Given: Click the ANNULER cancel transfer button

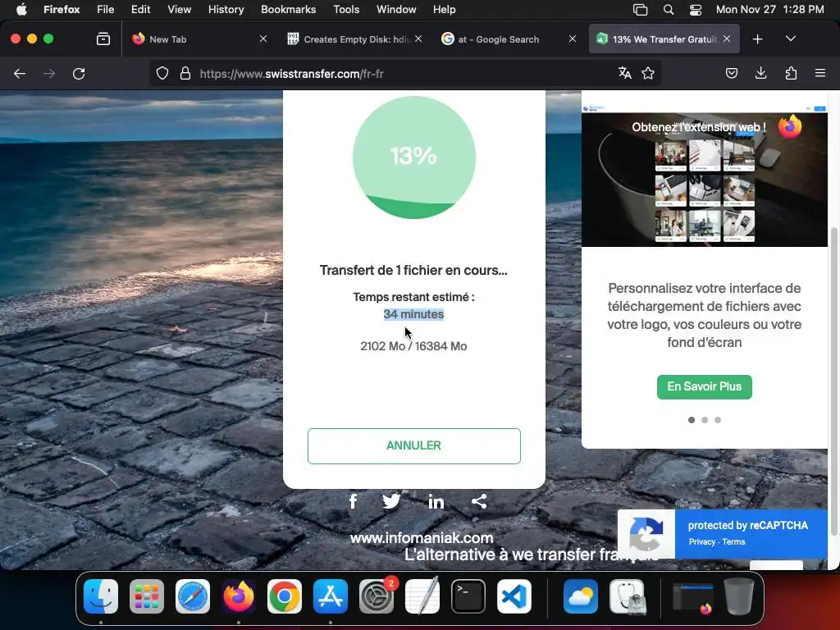Looking at the screenshot, I should (x=413, y=445).
